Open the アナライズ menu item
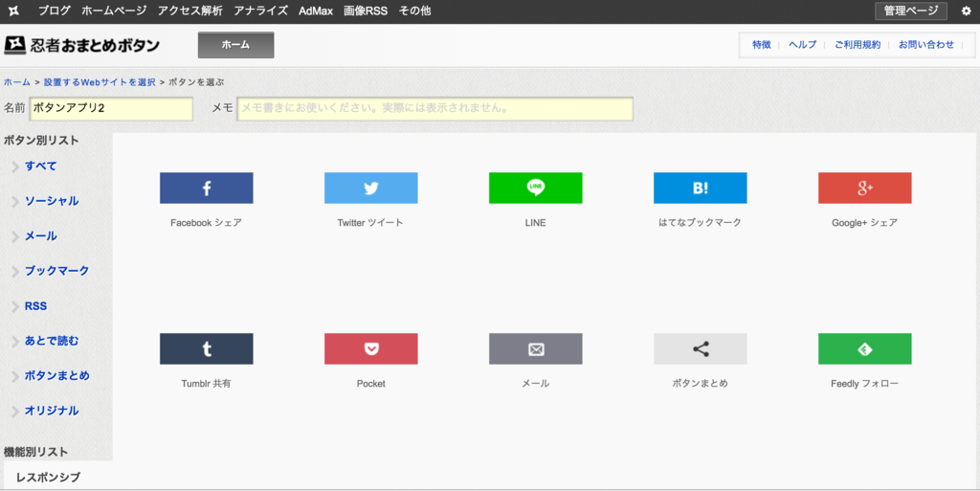This screenshot has height=491, width=980. 260,11
